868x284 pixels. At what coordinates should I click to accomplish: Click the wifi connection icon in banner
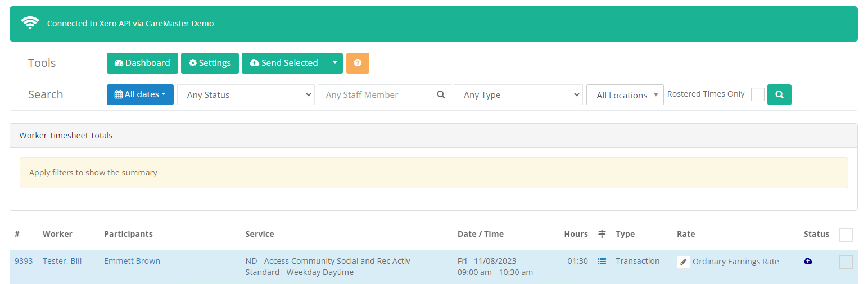tap(30, 23)
